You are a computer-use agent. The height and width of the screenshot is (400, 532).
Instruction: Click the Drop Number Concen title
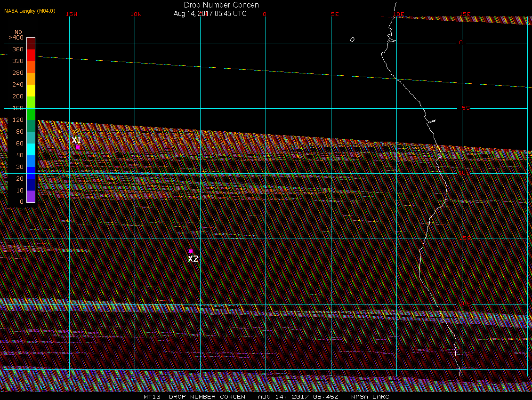[221, 5]
